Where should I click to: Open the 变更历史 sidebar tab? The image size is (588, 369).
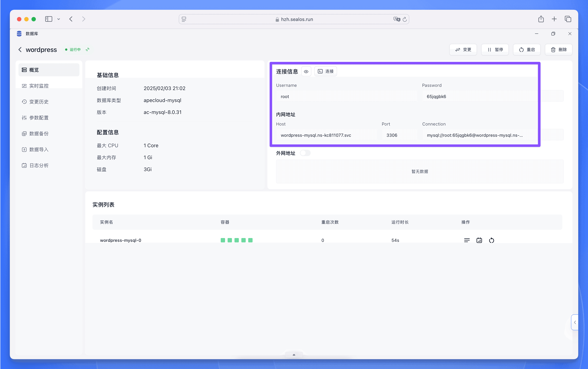[49, 102]
